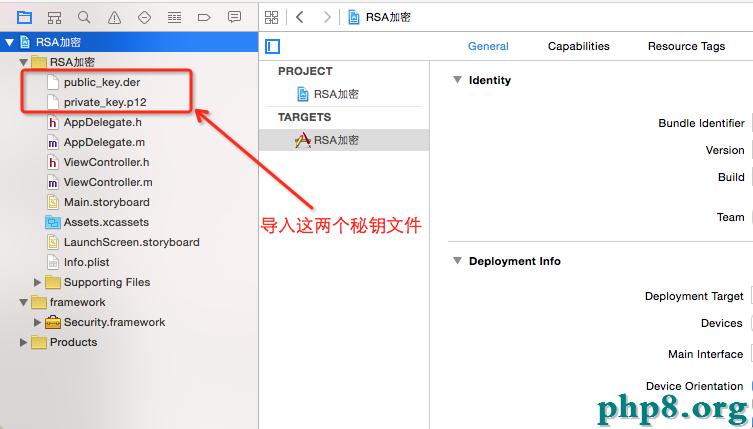Collapse the Deployment Info section

[457, 261]
